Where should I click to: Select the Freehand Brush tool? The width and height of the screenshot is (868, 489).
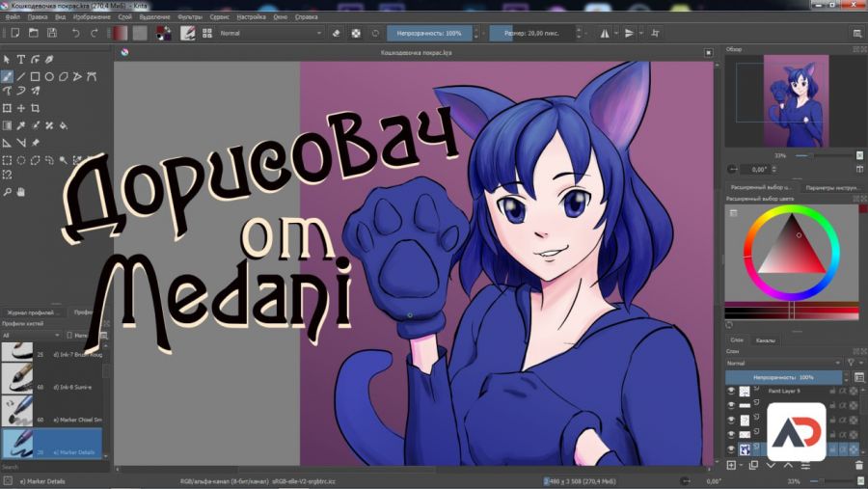point(8,76)
